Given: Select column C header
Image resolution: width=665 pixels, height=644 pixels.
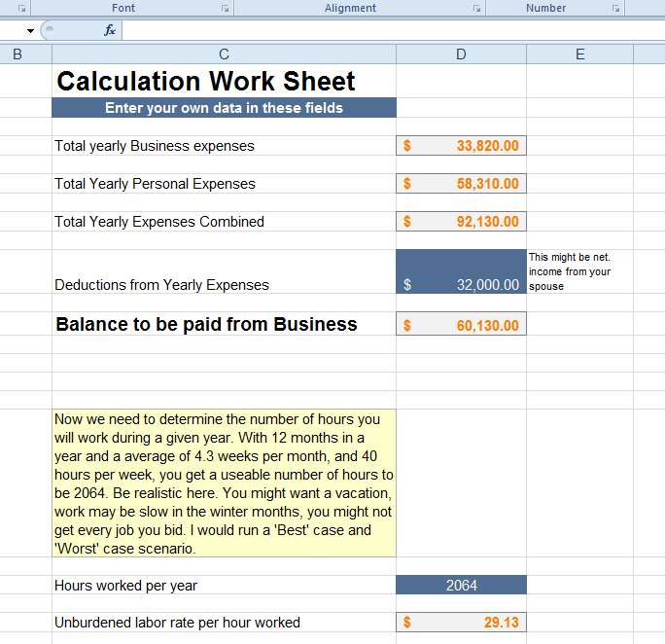Looking at the screenshot, I should 224,54.
